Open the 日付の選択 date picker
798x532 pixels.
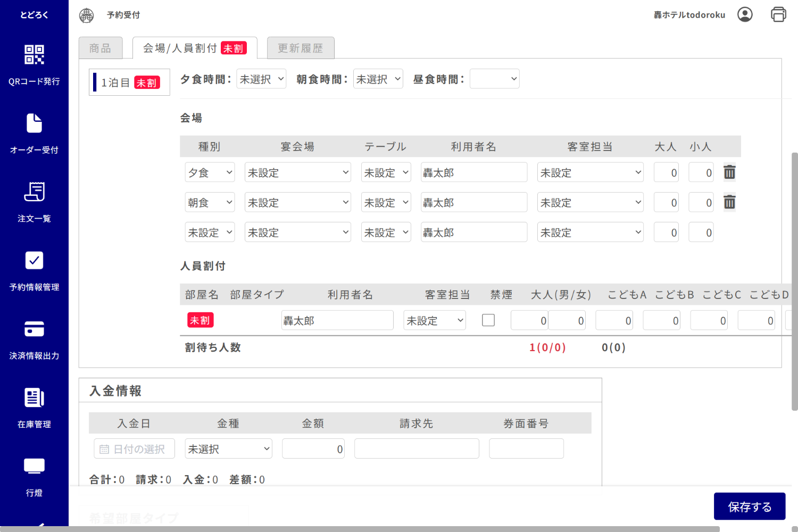[x=134, y=448]
